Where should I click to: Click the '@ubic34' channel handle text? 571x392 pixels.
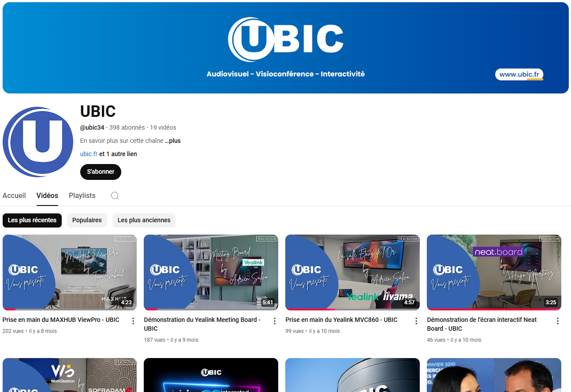[92, 127]
